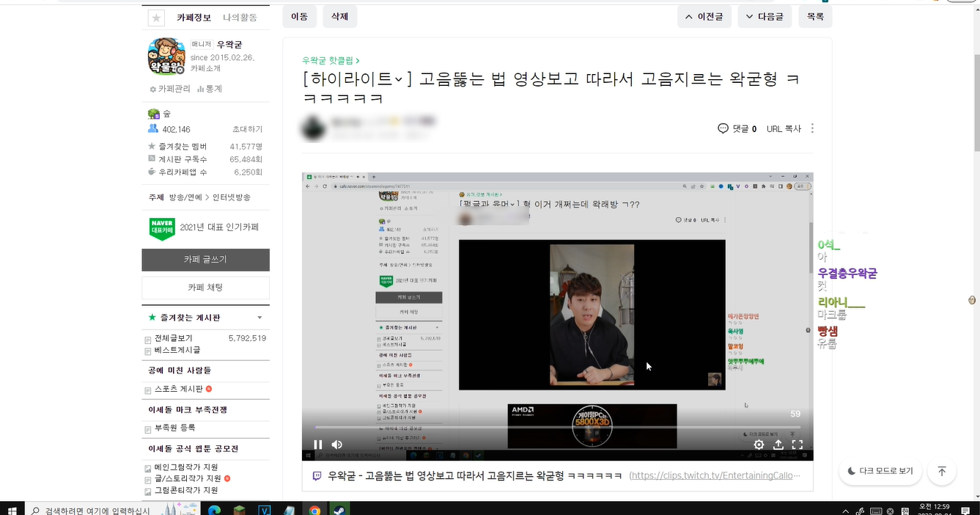Mute the video with the speaker icon
This screenshot has height=515, width=980.
click(337, 445)
